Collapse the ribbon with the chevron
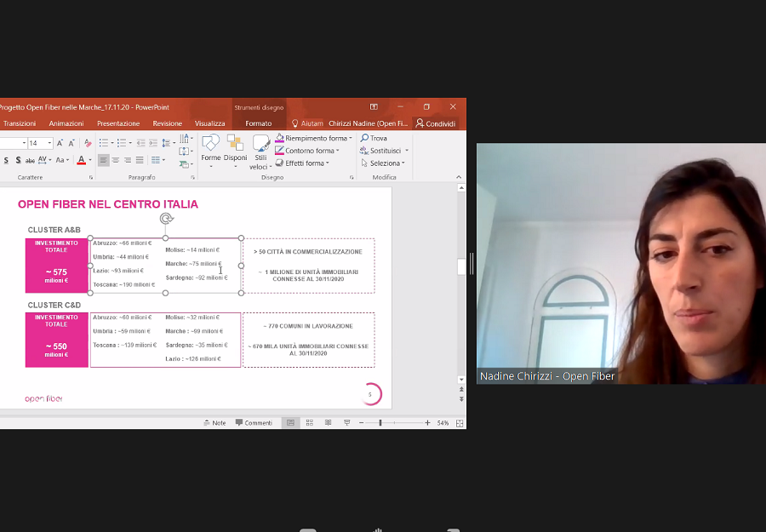766x532 pixels. click(x=458, y=177)
